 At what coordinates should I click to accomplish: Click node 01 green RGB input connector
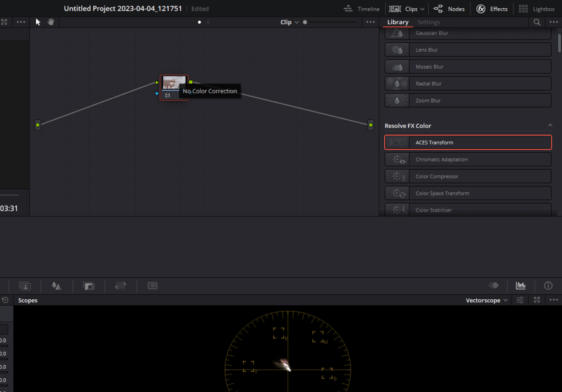coord(157,82)
